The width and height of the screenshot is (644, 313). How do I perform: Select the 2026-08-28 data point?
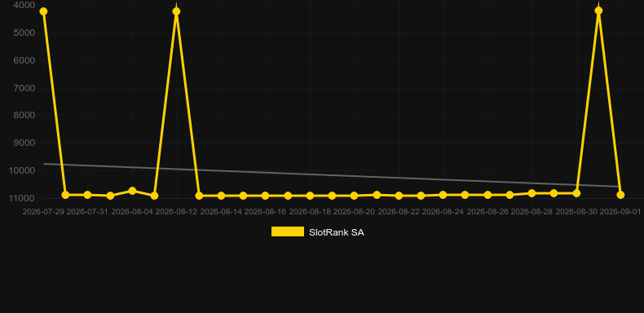point(532,193)
